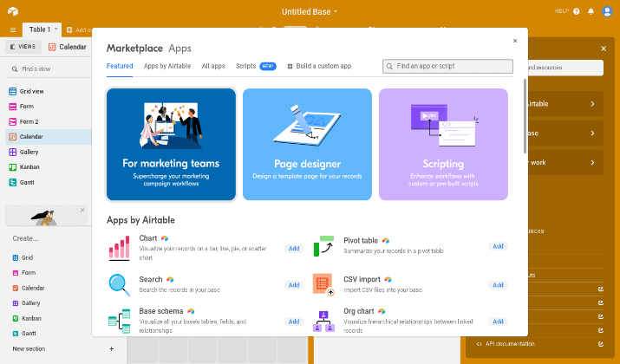Switch to Apps by Airtable tab
This screenshot has width=620, height=364.
(x=167, y=66)
